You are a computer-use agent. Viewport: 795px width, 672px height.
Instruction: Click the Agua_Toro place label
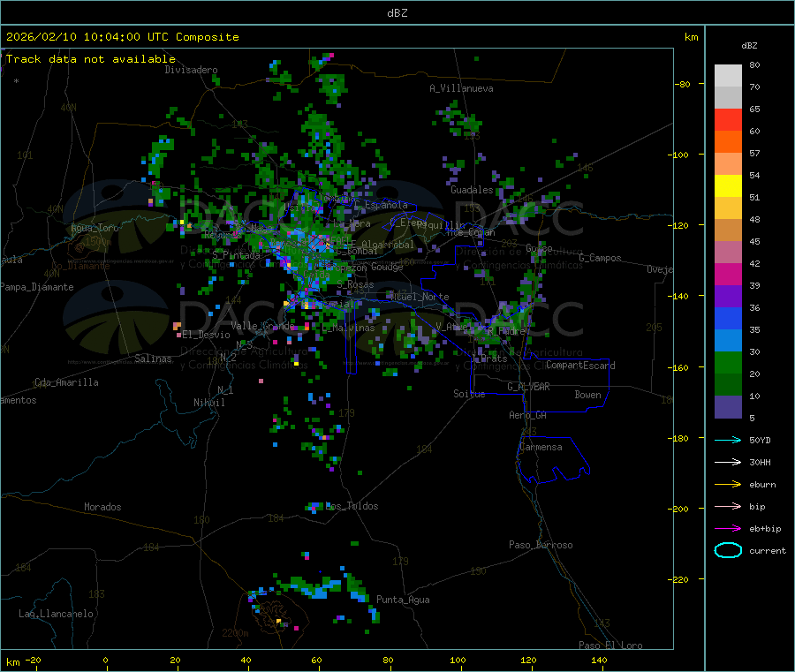[x=95, y=228]
